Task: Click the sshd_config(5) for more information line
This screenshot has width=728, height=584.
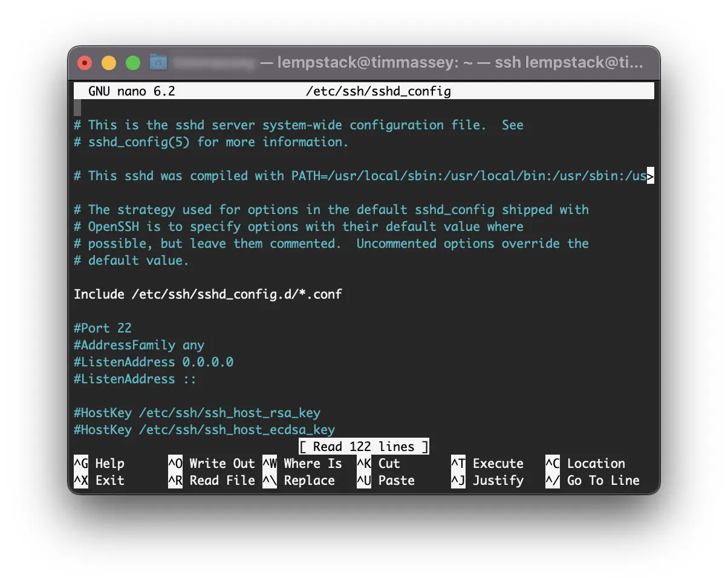Action: (212, 142)
